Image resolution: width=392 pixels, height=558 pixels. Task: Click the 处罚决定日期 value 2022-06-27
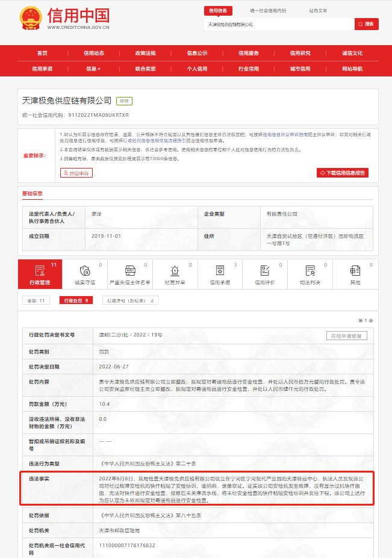pos(114,367)
